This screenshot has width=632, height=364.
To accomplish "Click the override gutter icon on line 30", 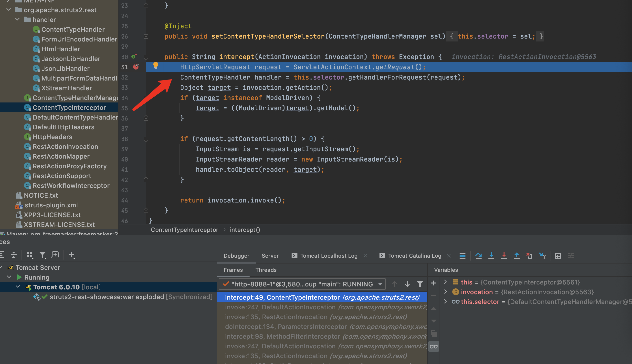I will pyautogui.click(x=134, y=57).
